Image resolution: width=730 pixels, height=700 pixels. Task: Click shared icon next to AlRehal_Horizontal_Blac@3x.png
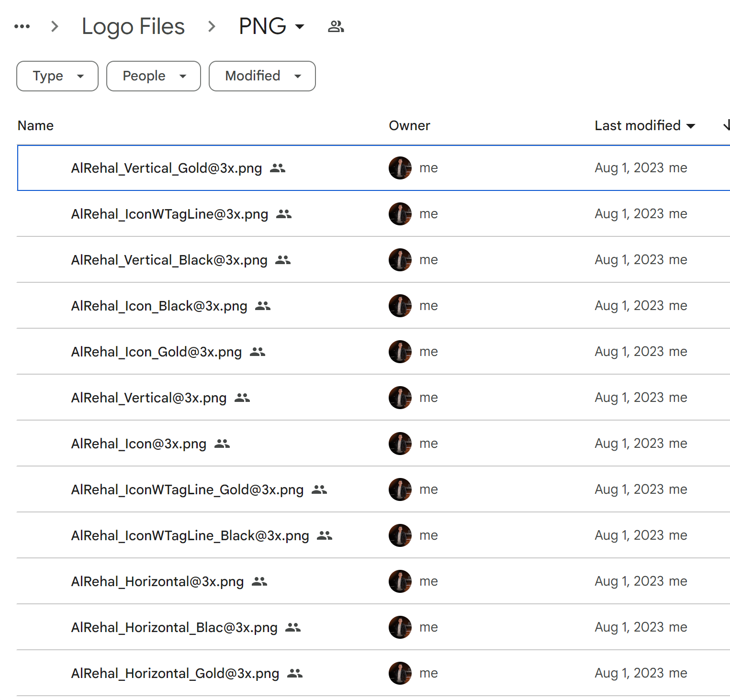tap(293, 627)
